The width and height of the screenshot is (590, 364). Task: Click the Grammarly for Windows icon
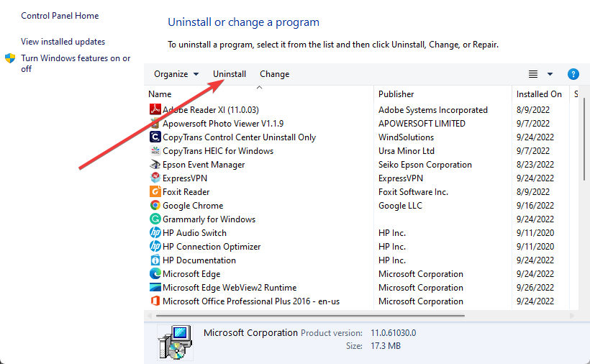point(155,219)
